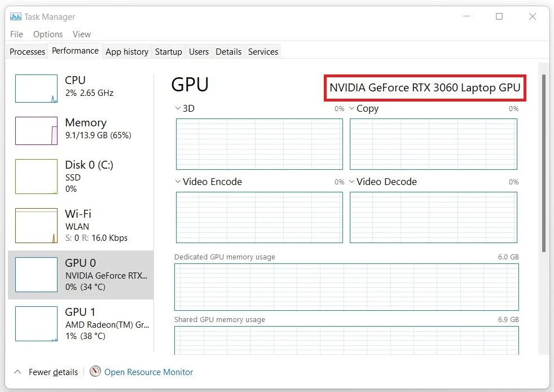The height and width of the screenshot is (392, 554).
Task: Open the Options menu
Action: (48, 34)
